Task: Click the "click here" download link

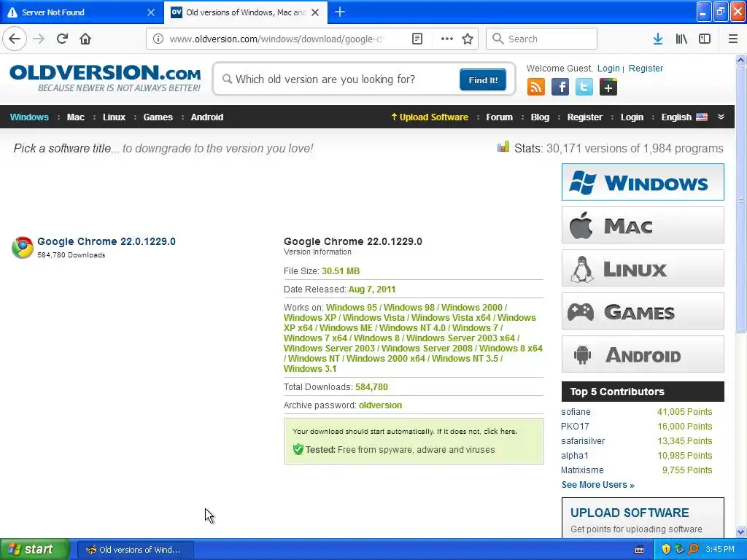Action: click(x=500, y=432)
